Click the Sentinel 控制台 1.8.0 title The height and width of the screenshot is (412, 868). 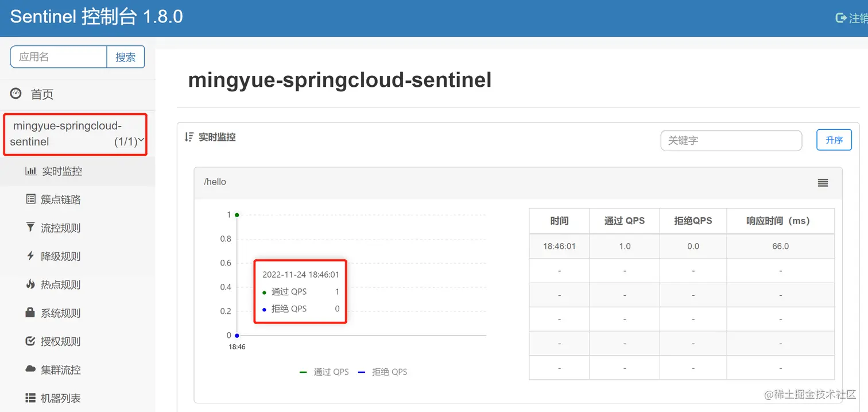(96, 17)
